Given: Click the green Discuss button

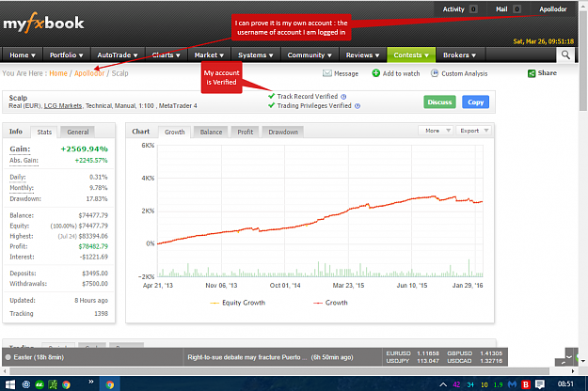Looking at the screenshot, I should coord(440,102).
